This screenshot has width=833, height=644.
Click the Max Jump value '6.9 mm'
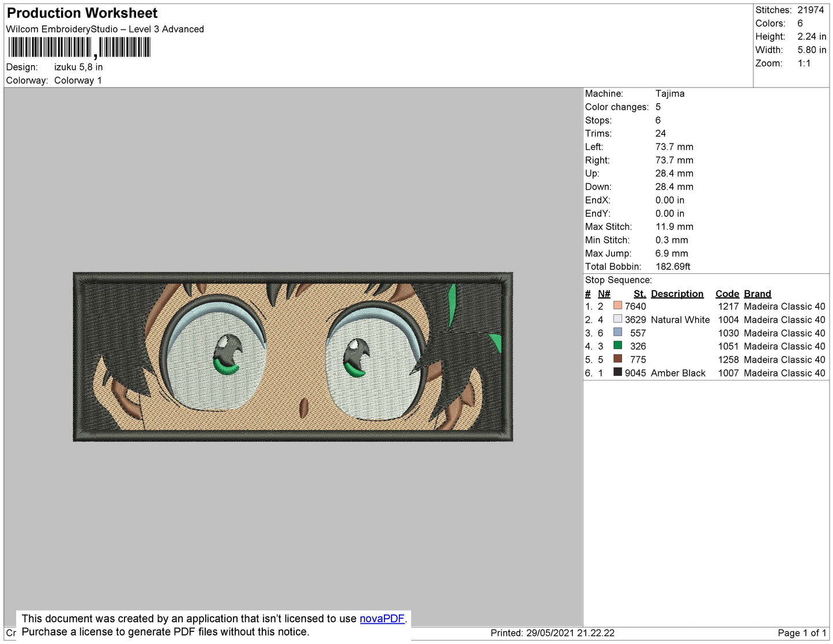tap(672, 253)
